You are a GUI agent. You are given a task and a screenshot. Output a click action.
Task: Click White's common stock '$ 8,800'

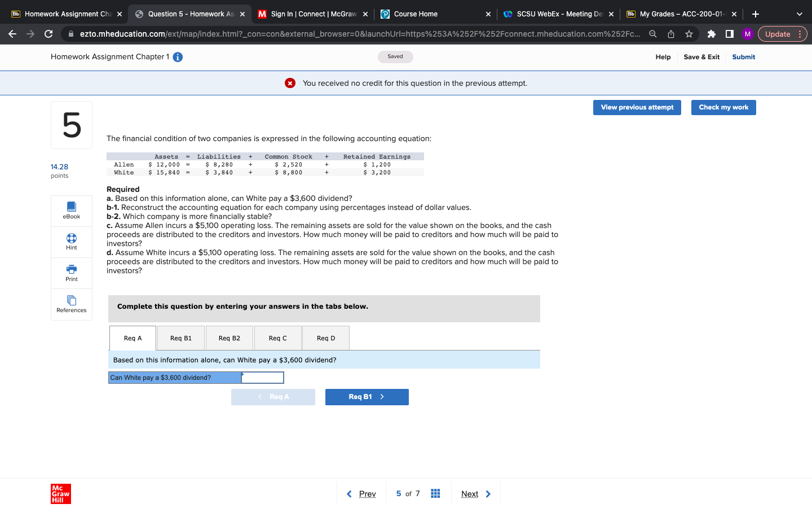[289, 173]
